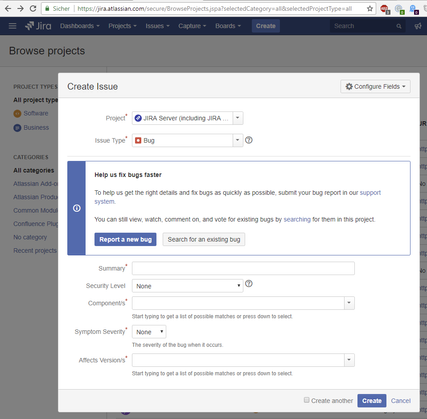Screen dimensions: 427x419
Task: Click into the Component/s input field
Action: [x=238, y=303]
